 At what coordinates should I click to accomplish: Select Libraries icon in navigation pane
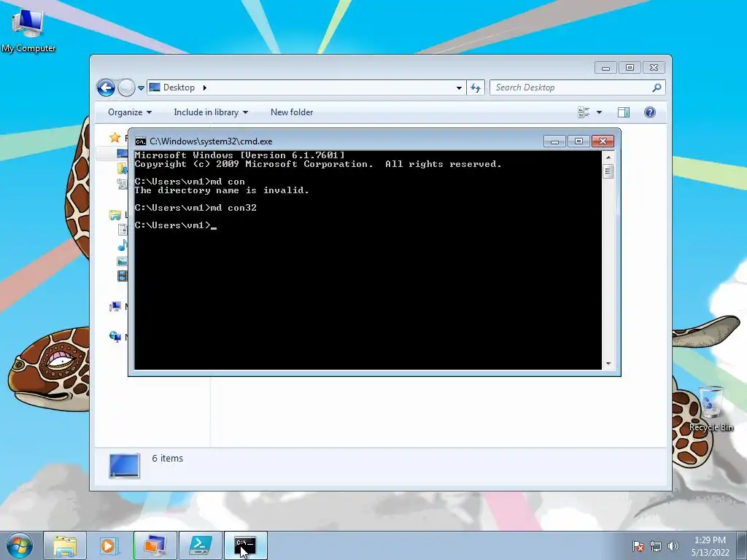pyautogui.click(x=115, y=215)
